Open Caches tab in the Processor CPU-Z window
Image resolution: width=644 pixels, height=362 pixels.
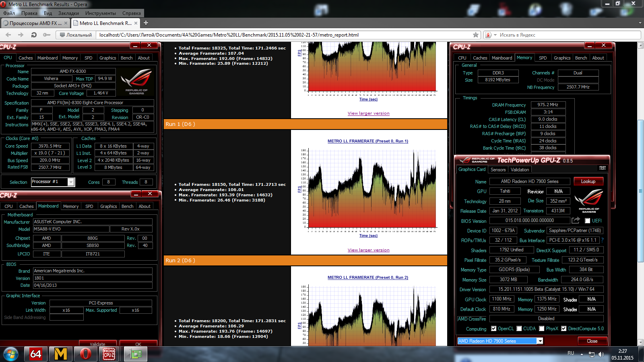[25, 58]
